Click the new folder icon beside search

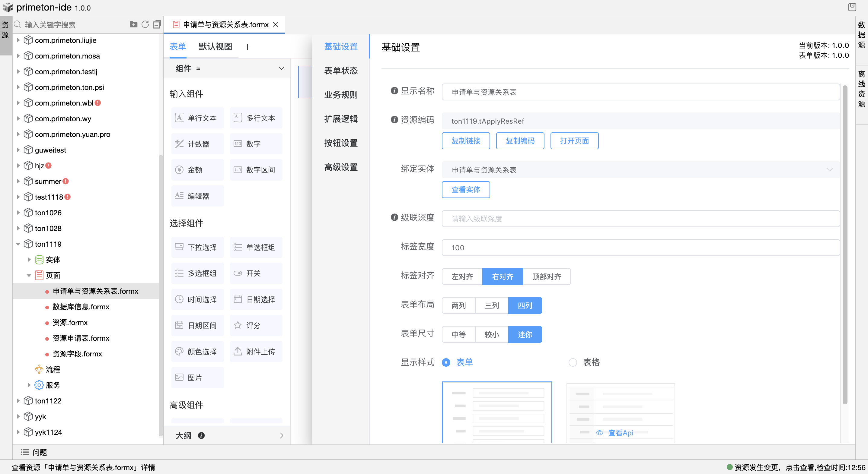coord(133,24)
